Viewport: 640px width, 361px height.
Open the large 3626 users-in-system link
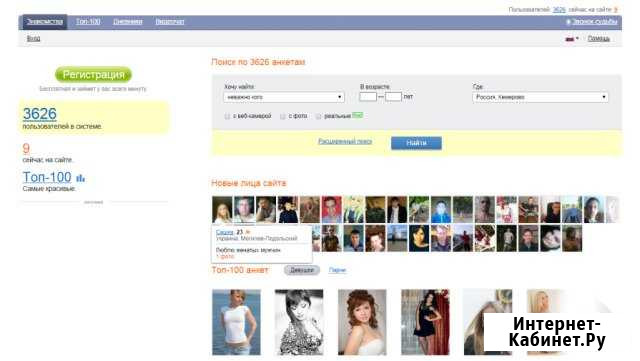point(40,114)
